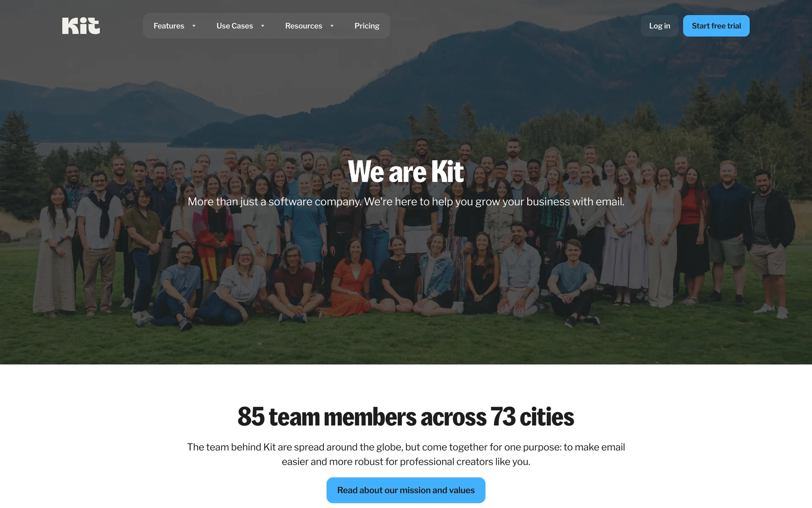Open the Features menu
Viewport: 812px width, 508px height.
pyautogui.click(x=169, y=26)
